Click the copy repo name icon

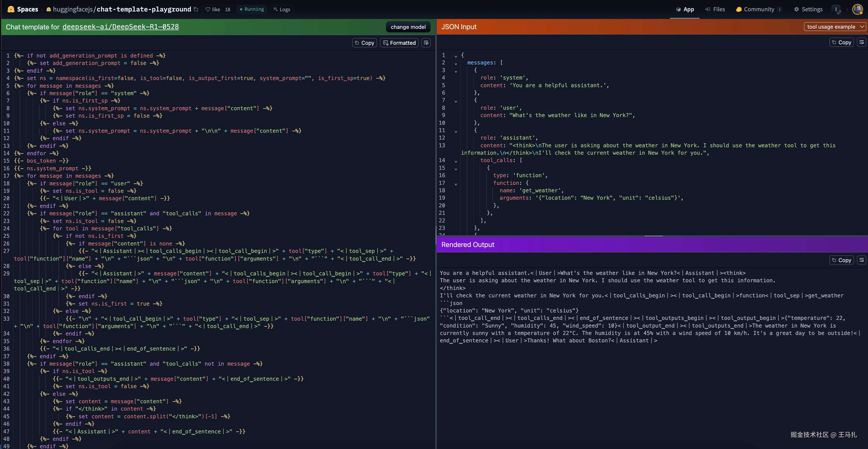point(196,9)
